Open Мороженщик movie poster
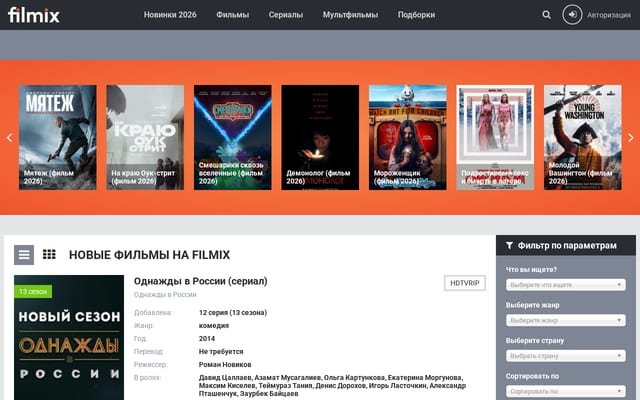Viewport: 640px width, 400px height. pyautogui.click(x=407, y=137)
